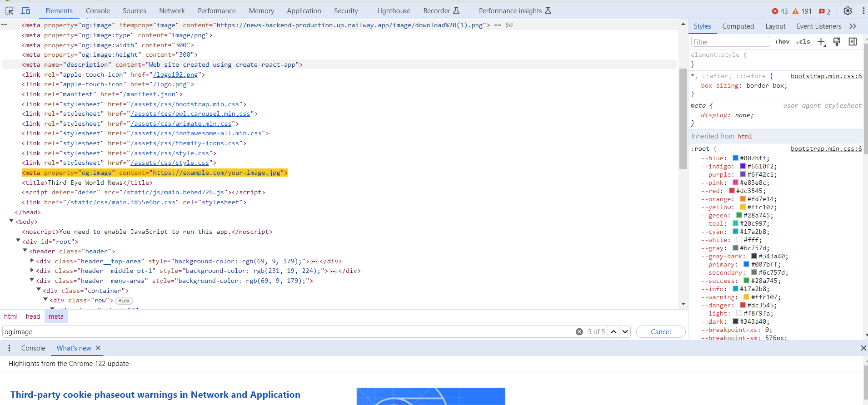Clear the og:image search text
This screenshot has width=868, height=405.
pyautogui.click(x=579, y=332)
